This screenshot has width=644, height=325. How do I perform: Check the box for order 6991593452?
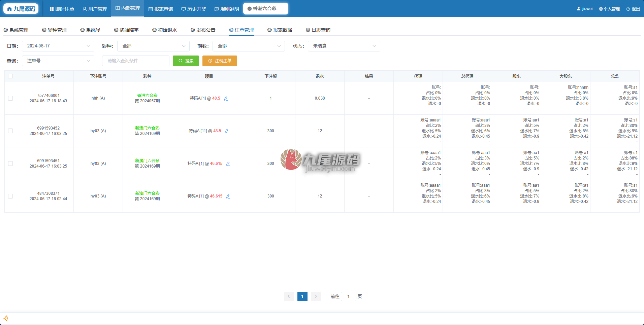10,131
